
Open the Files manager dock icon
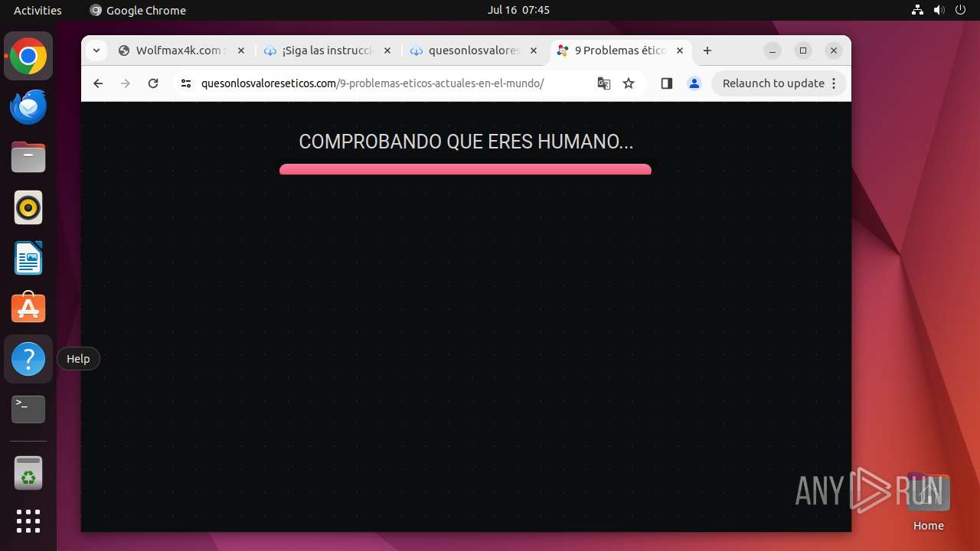28,157
